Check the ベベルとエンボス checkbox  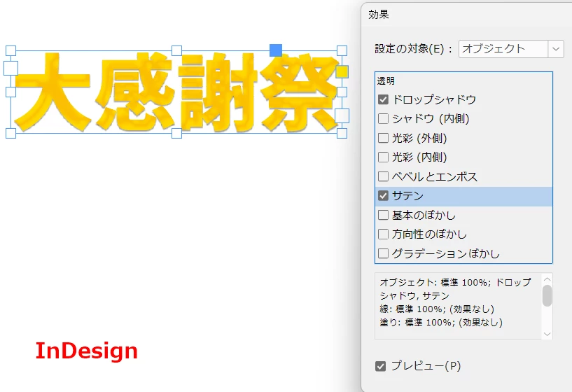pos(383,176)
